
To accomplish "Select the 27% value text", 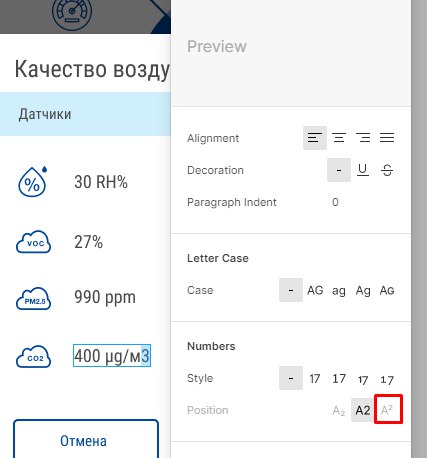I will click(x=88, y=242).
